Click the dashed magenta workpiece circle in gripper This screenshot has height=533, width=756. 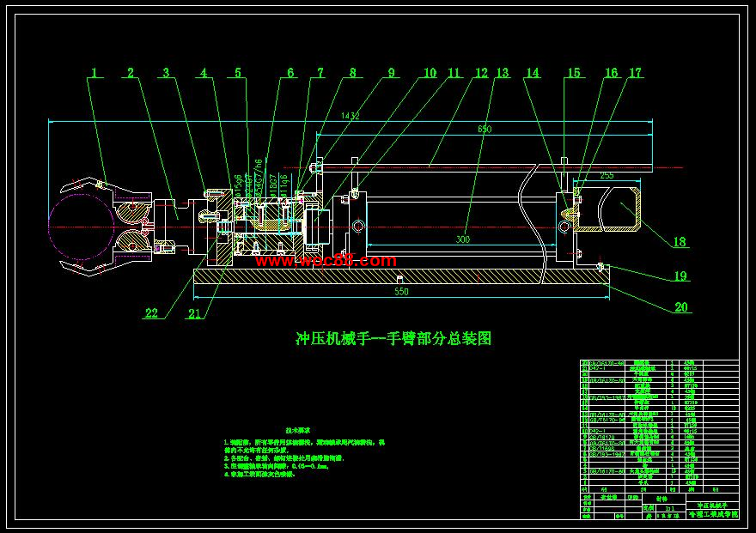point(82,227)
